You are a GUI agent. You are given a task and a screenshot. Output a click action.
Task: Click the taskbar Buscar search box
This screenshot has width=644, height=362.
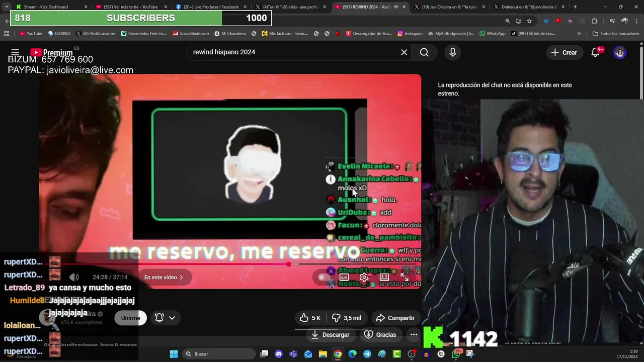[218, 354]
